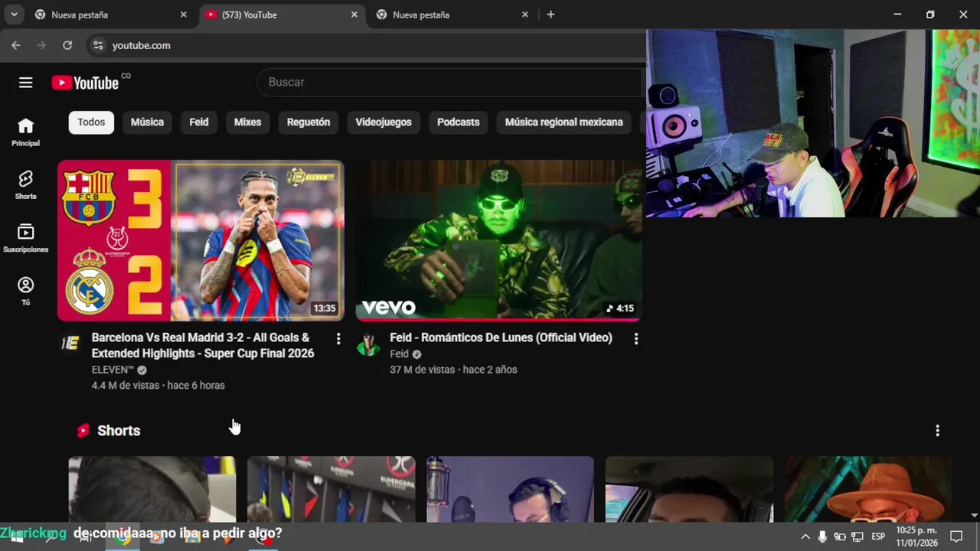Click the Shorts section heading
The image size is (980, 551).
point(119,431)
